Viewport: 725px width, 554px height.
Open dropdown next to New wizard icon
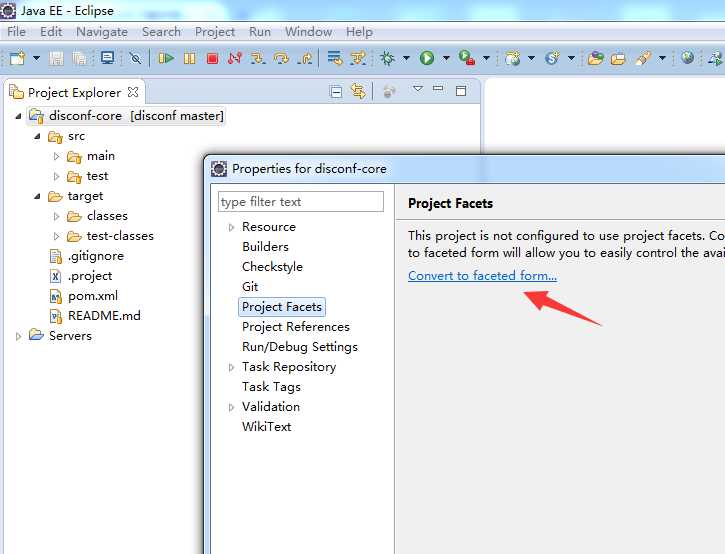36,58
